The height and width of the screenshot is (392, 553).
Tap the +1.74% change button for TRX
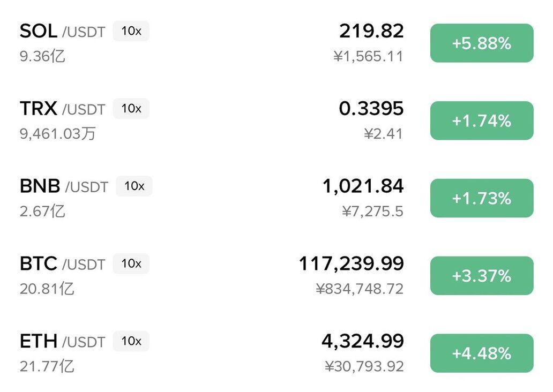pos(481,121)
